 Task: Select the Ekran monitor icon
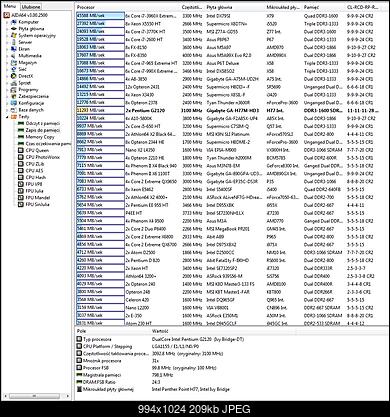coord(14,49)
